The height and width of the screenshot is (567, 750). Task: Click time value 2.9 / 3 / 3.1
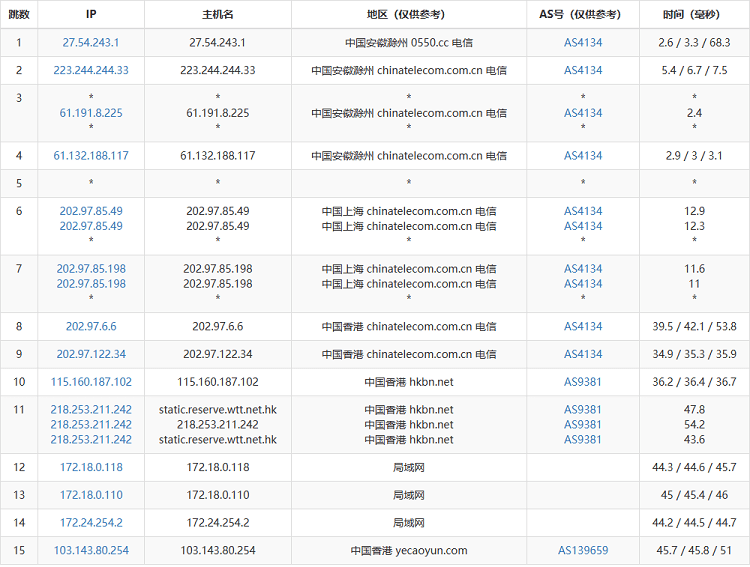(x=694, y=156)
